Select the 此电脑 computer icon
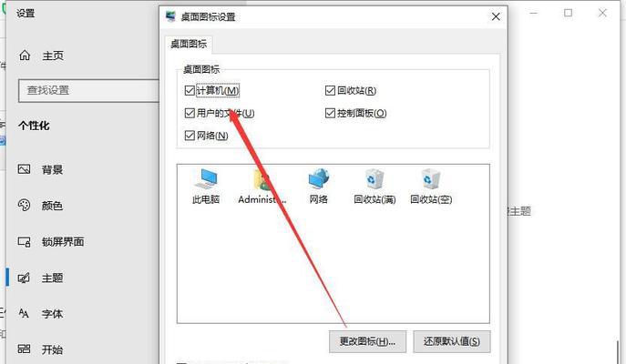This screenshot has width=626, height=364. 206,178
